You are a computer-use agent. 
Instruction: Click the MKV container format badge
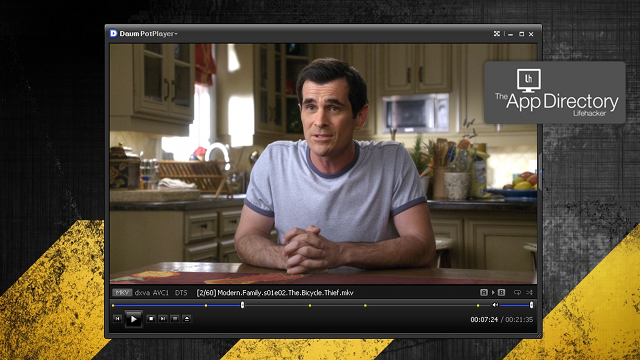click(122, 293)
